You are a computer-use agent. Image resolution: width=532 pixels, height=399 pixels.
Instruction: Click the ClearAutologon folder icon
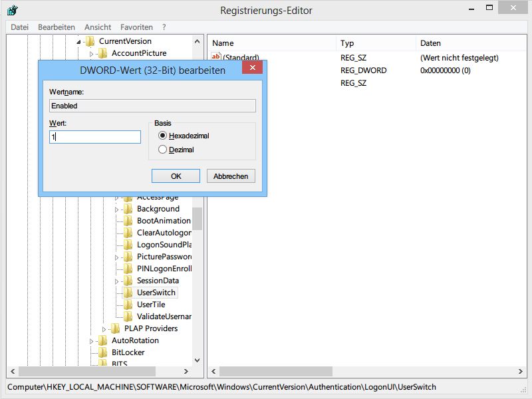click(128, 233)
